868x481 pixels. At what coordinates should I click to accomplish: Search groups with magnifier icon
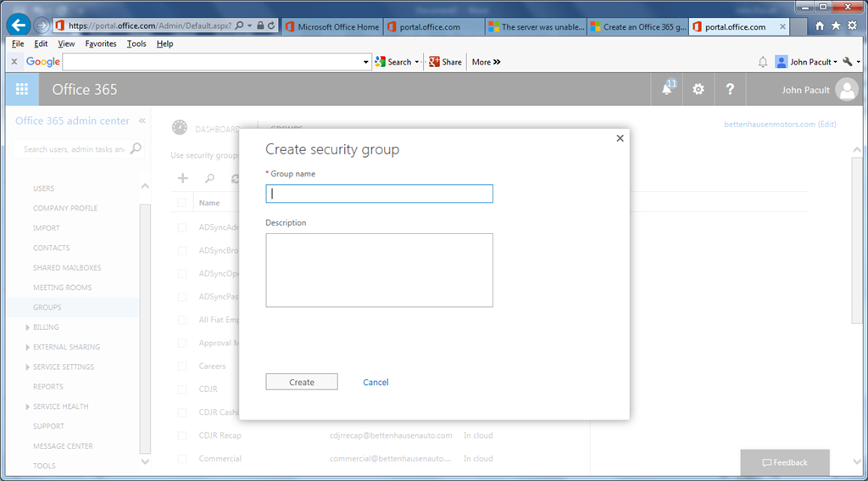[210, 178]
